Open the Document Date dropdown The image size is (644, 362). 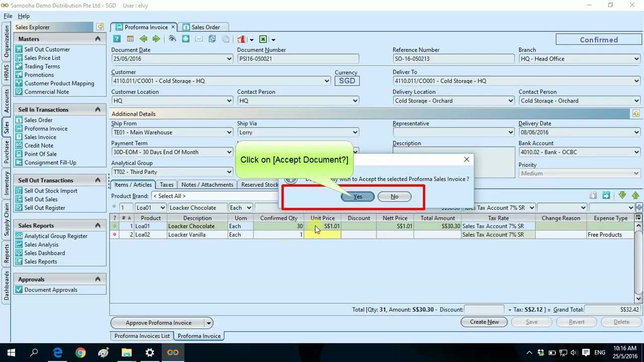(x=229, y=59)
